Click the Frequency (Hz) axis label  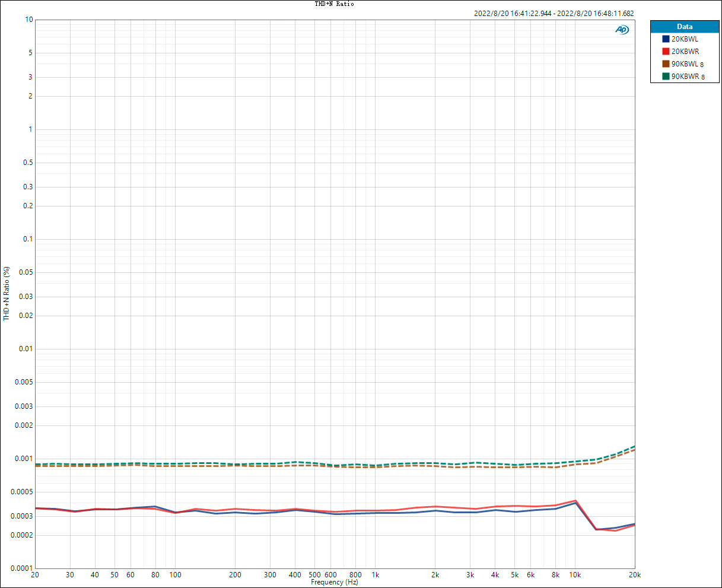coord(335,582)
